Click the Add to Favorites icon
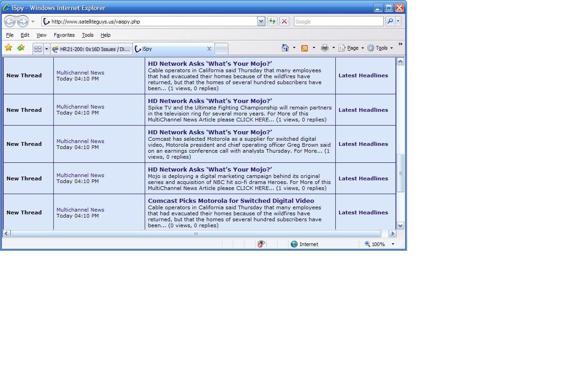The height and width of the screenshot is (368, 588). coord(21,48)
